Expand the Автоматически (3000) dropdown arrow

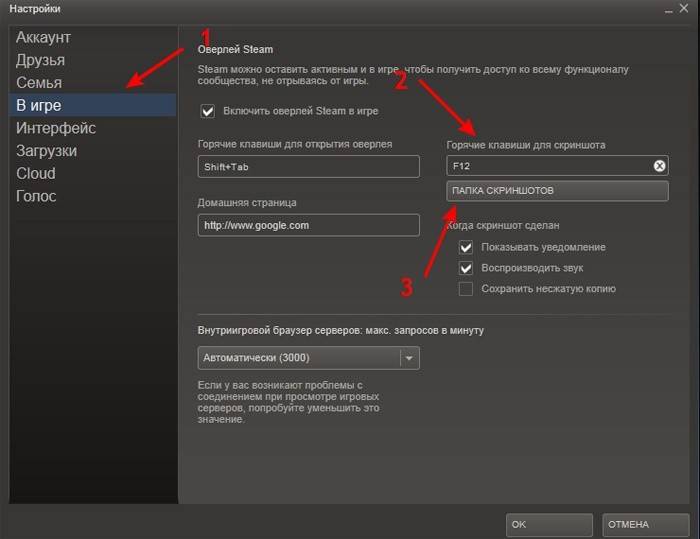pos(409,357)
